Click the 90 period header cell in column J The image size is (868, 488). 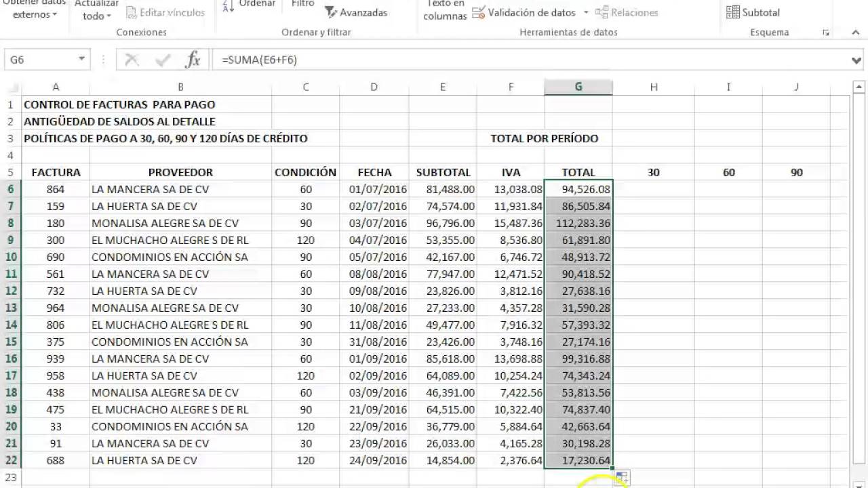tap(797, 172)
